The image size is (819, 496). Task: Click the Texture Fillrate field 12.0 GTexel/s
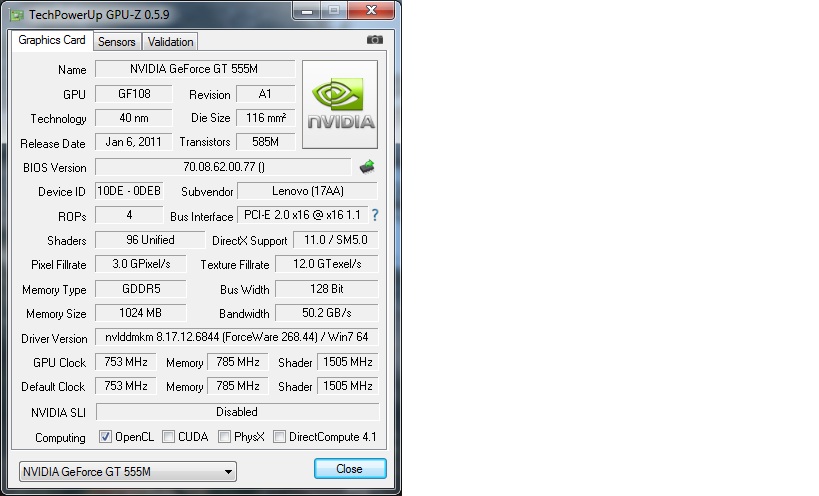[326, 264]
